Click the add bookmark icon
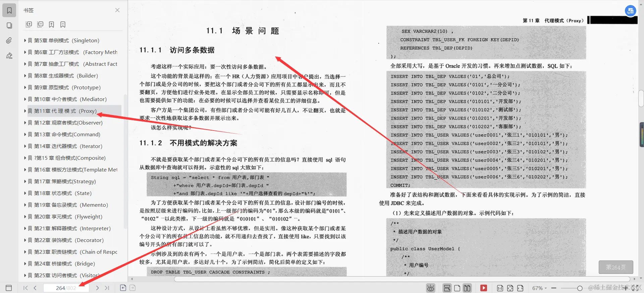This screenshot has height=293, width=644. (x=51, y=25)
